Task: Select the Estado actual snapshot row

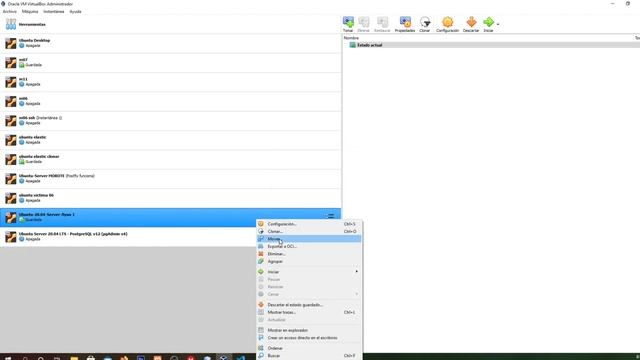Action: (x=491, y=45)
